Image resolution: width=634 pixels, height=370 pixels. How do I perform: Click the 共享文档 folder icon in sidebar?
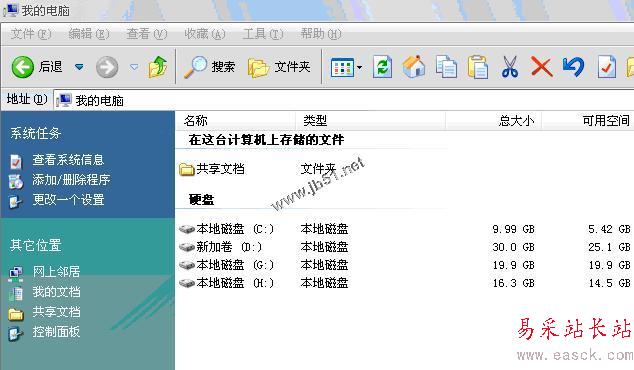16,314
